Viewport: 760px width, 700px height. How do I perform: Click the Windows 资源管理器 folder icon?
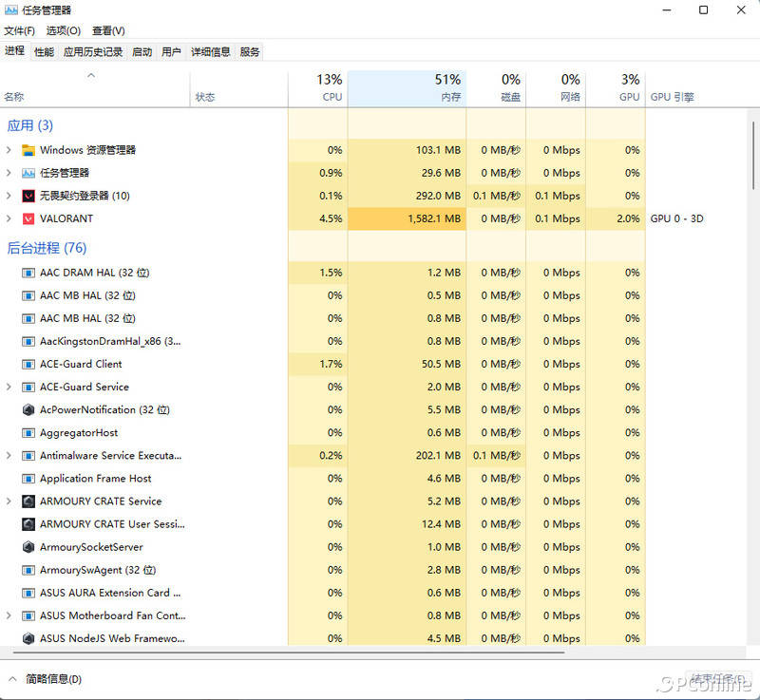[x=28, y=150]
